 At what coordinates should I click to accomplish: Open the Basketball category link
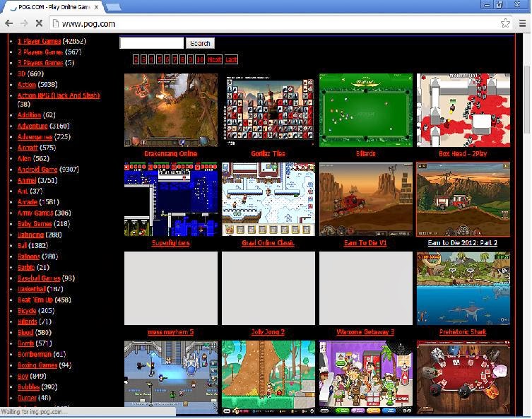tap(32, 289)
